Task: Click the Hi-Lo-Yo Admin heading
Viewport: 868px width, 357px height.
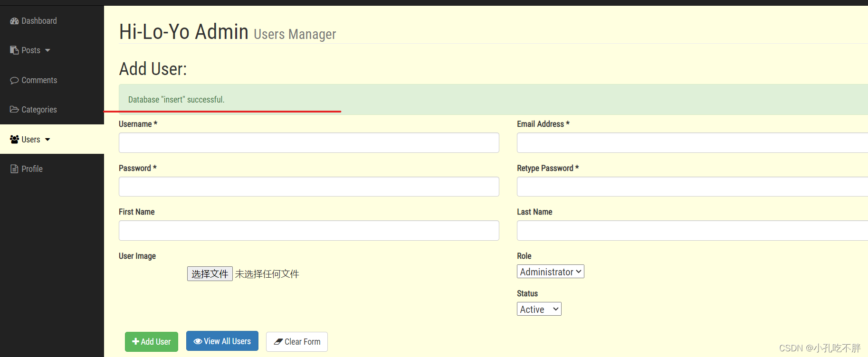Action: [184, 32]
